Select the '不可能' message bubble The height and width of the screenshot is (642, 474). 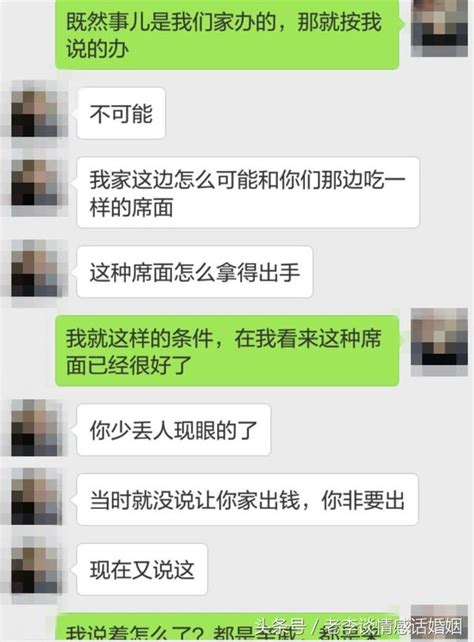point(121,113)
